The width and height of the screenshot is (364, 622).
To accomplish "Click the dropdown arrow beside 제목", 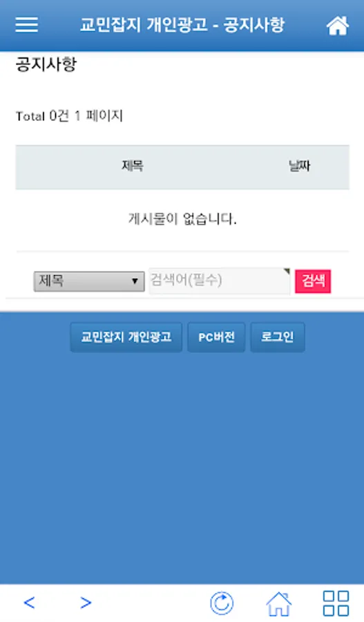I will (135, 281).
